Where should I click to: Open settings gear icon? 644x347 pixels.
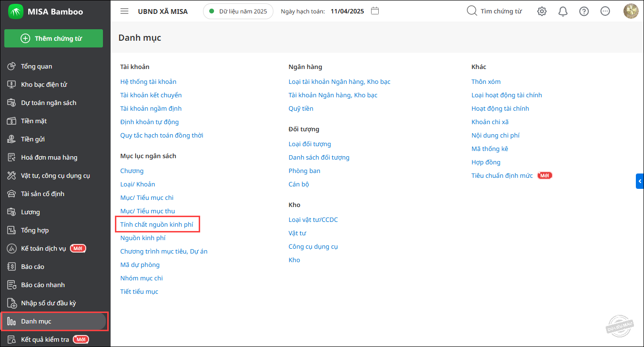pos(542,11)
